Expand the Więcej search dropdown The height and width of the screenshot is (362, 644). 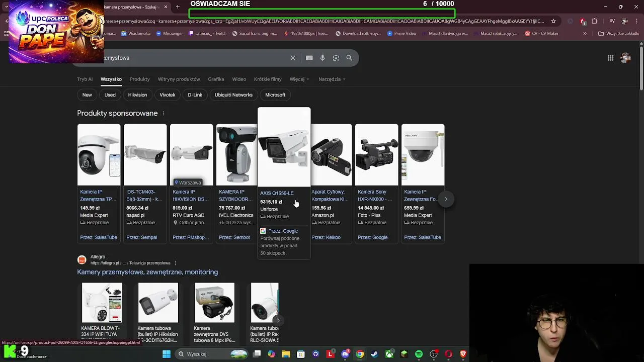(x=299, y=79)
